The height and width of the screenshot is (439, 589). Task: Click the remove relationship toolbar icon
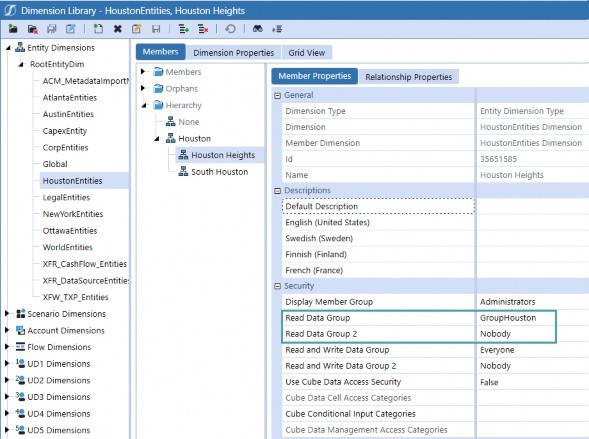coord(203,29)
